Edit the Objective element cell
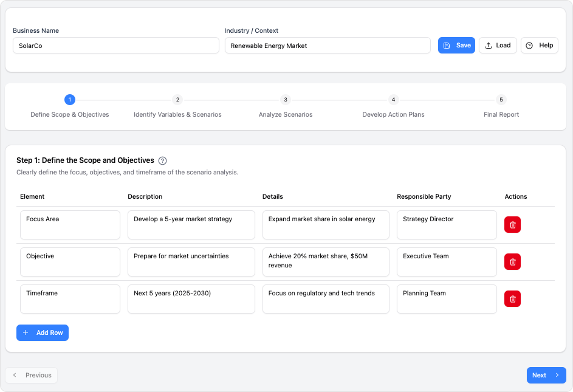The width and height of the screenshot is (573, 392). point(70,262)
